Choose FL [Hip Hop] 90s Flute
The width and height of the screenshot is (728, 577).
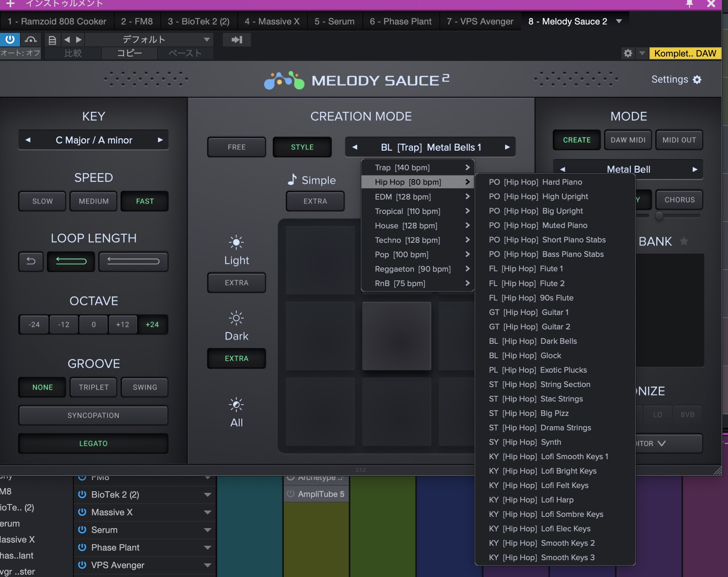pyautogui.click(x=555, y=298)
